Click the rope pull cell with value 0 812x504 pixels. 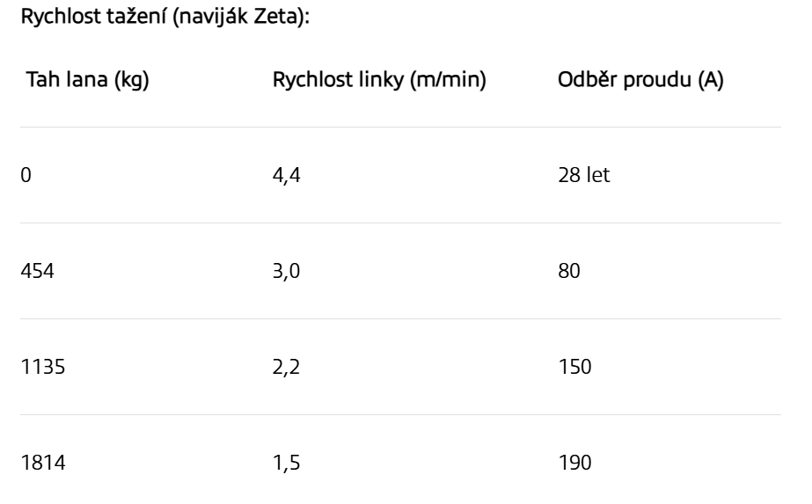coord(25,175)
